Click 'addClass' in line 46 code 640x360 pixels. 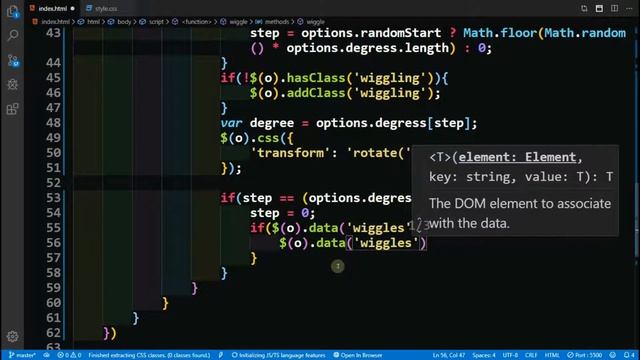[x=316, y=93]
